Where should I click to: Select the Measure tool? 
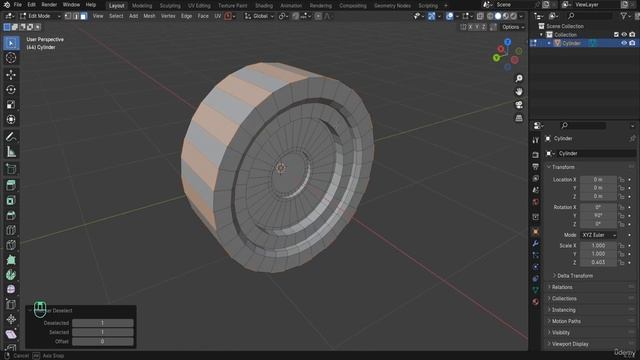(x=11, y=152)
